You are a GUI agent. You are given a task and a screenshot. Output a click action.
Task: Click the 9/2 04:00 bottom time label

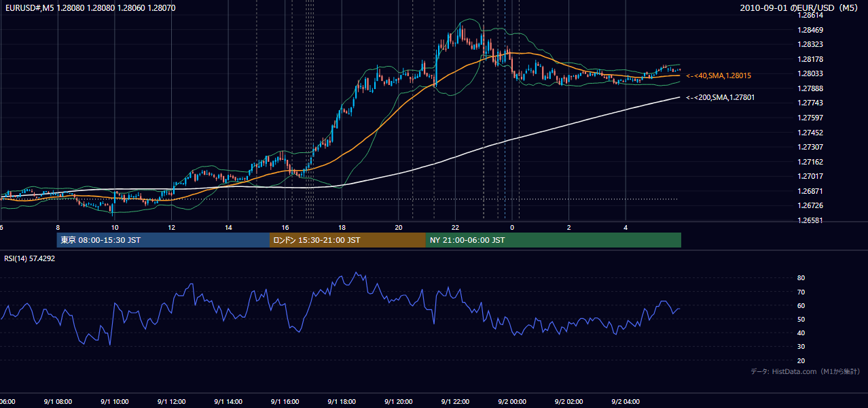coord(626,402)
